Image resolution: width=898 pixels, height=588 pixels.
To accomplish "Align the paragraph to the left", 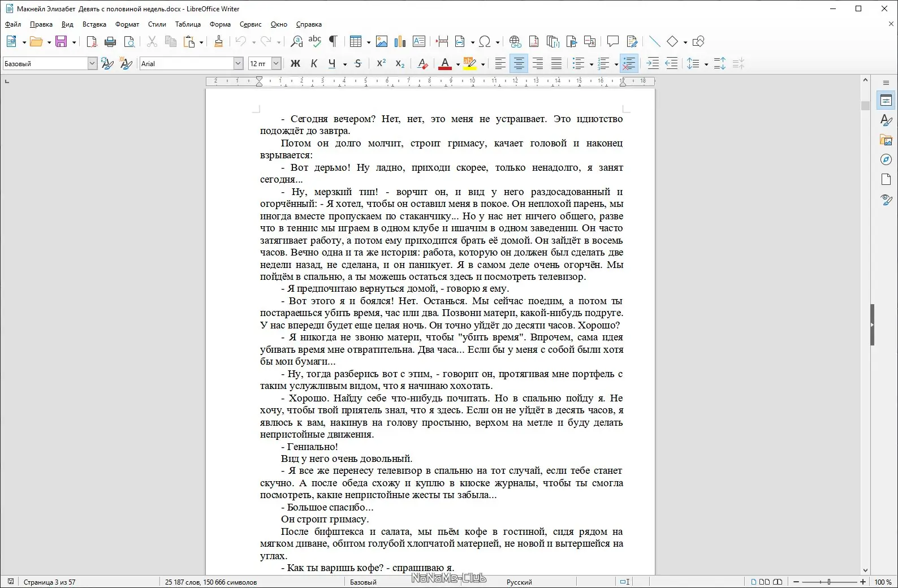I will pos(500,64).
